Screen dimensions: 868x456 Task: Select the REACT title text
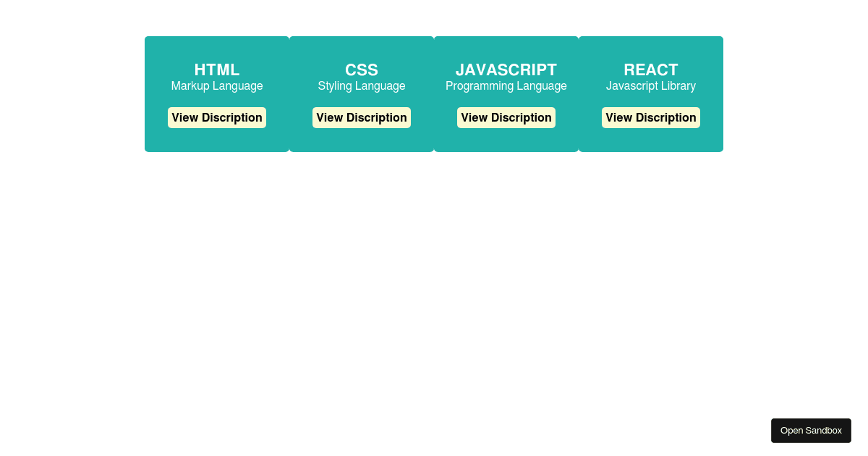tap(651, 70)
